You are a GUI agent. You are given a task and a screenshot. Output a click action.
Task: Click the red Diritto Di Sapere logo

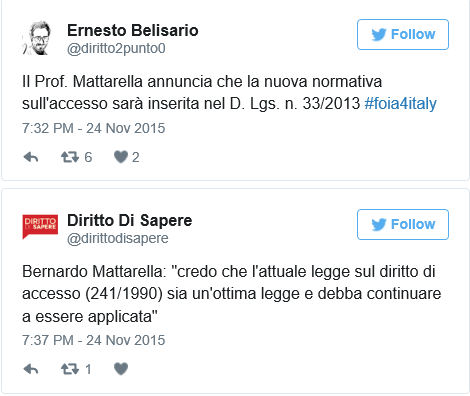(x=40, y=227)
